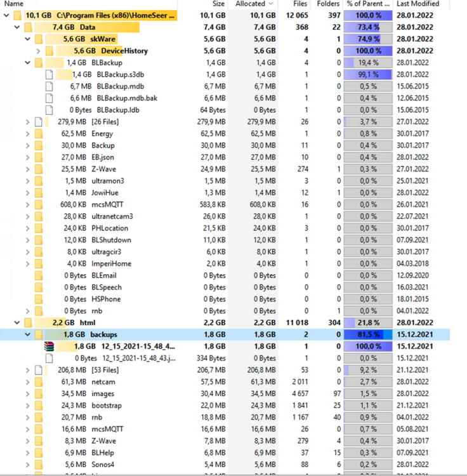467x476 pixels.
Task: Click the BLBackup.mdb.bak file icon
Action: 49,98
